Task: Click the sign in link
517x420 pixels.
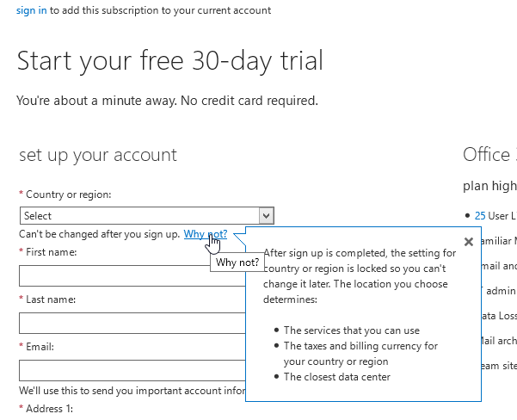Action: pyautogui.click(x=32, y=10)
